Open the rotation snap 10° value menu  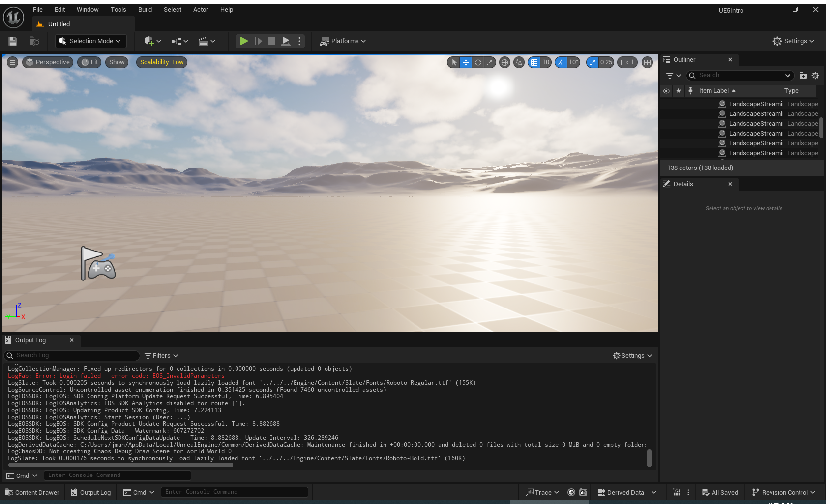pyautogui.click(x=573, y=62)
